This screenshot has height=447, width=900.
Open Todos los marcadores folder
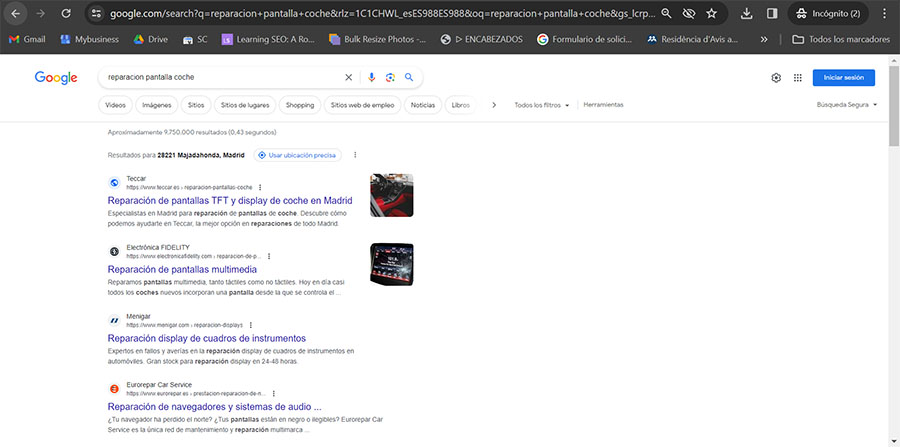tap(841, 40)
